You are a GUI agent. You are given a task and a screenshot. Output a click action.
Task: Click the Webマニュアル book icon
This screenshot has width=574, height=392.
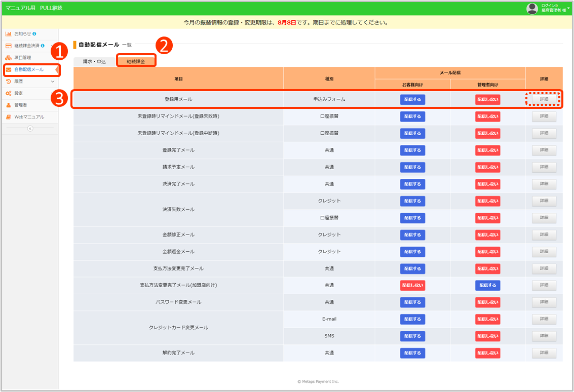click(8, 117)
